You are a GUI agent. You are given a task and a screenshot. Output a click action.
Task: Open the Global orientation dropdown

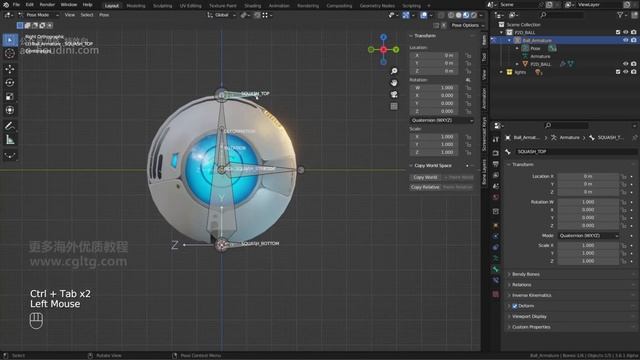(x=222, y=15)
